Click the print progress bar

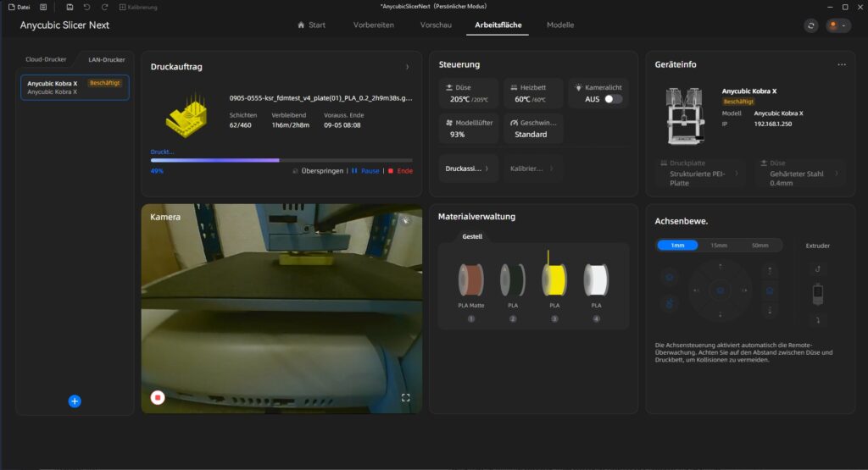click(x=281, y=160)
